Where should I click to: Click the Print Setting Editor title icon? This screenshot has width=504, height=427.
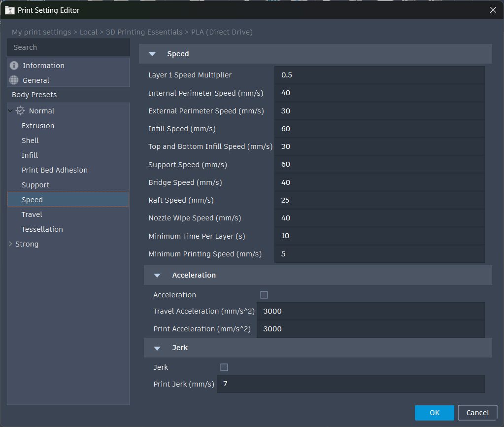(9, 10)
